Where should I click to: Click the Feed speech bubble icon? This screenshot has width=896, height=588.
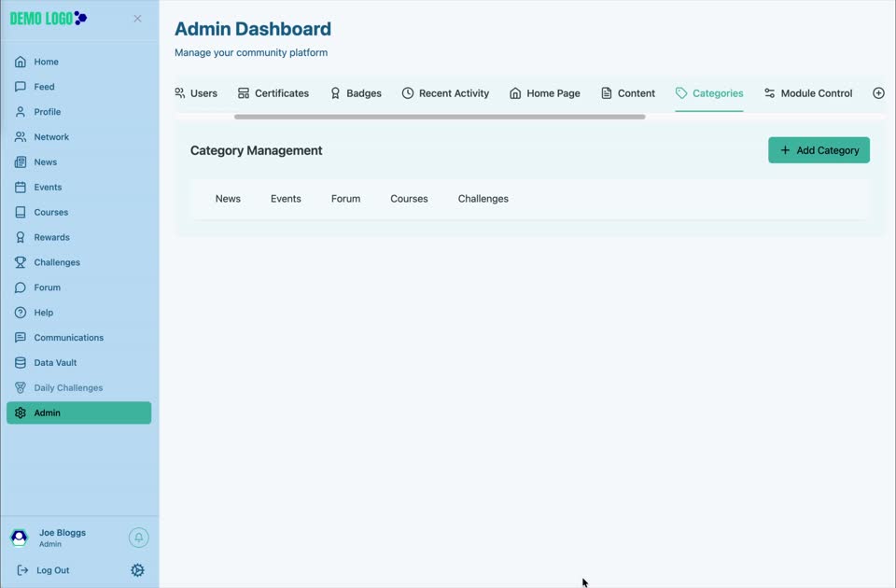20,87
